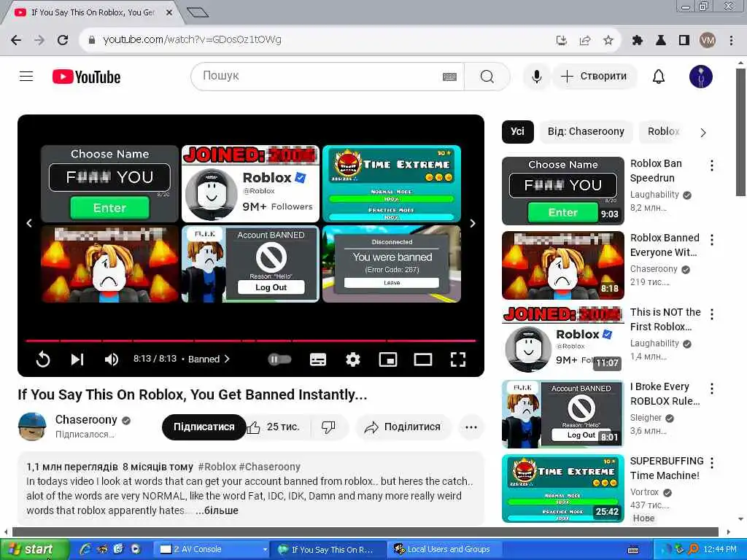Expand the description with ...більше
Screen dimensions: 747x560
[x=217, y=510]
